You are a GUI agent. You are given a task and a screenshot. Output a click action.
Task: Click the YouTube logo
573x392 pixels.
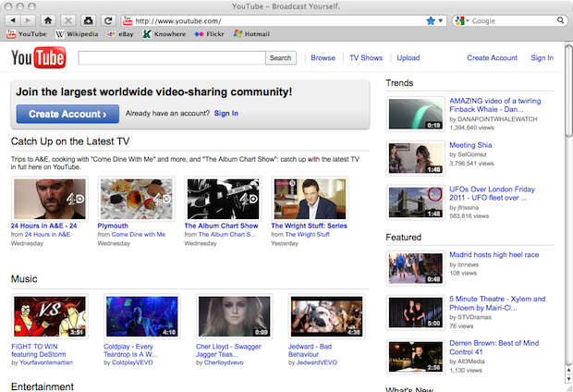[x=39, y=57]
